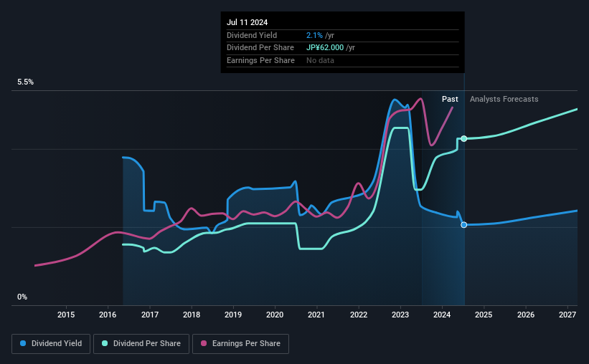Viewport: 589px width, 364px height.
Task: Click the teal Dividend Per Share legend dot
Action: tap(105, 343)
